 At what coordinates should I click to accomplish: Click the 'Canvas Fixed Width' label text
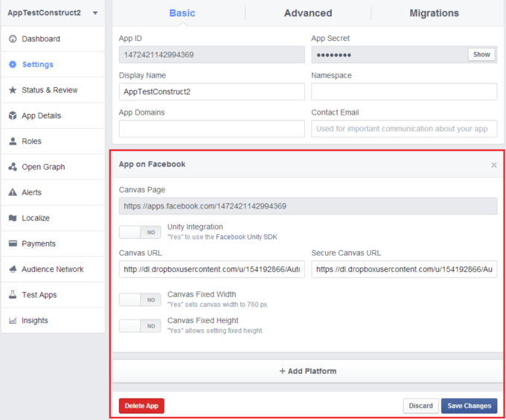[202, 294]
